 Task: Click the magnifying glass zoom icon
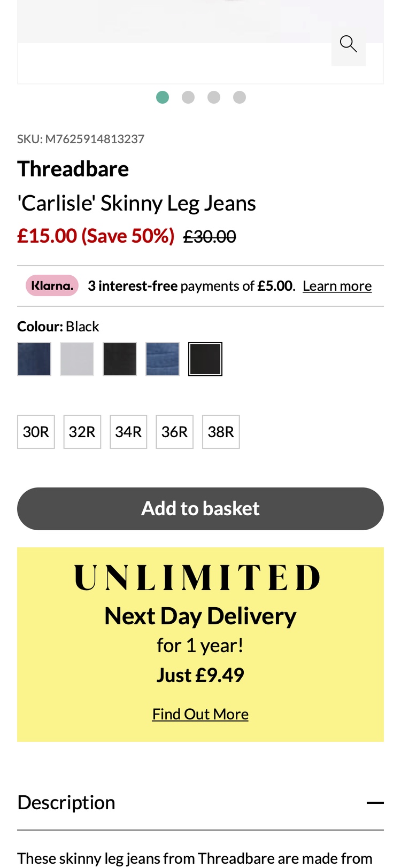click(348, 44)
